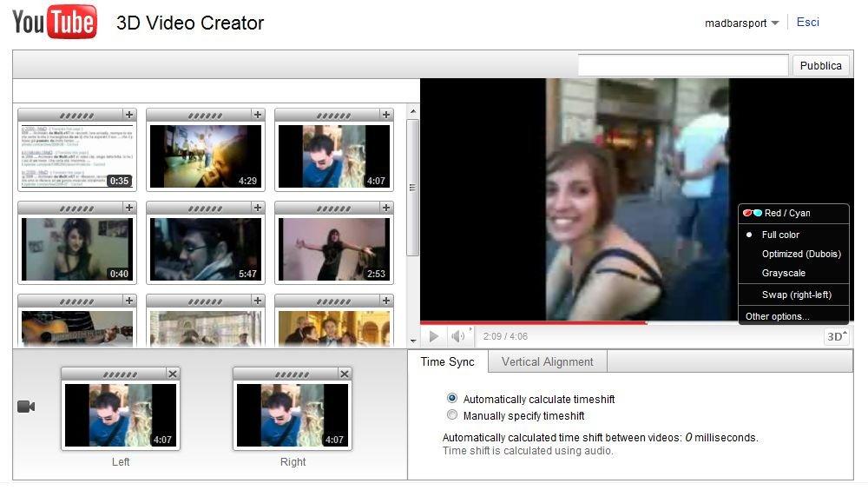This screenshot has height=490, width=868.
Task: Select Manually specify timeshift option
Action: point(452,415)
